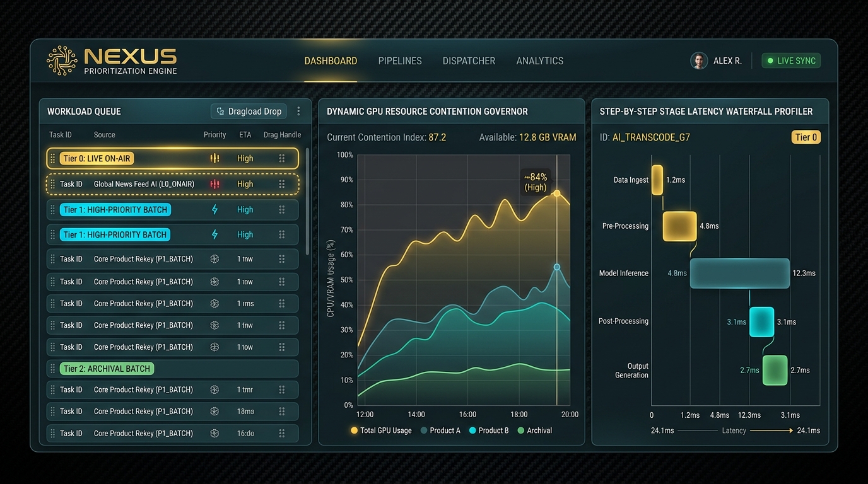The image size is (868, 484).
Task: Click the fan priority icon in the 16:do row
Action: [x=214, y=433]
